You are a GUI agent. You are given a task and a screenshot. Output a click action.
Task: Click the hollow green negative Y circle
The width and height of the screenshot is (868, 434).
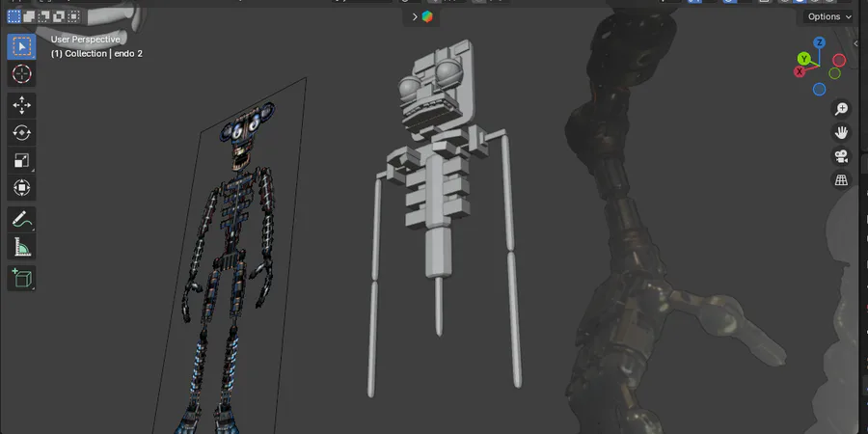pyautogui.click(x=835, y=73)
